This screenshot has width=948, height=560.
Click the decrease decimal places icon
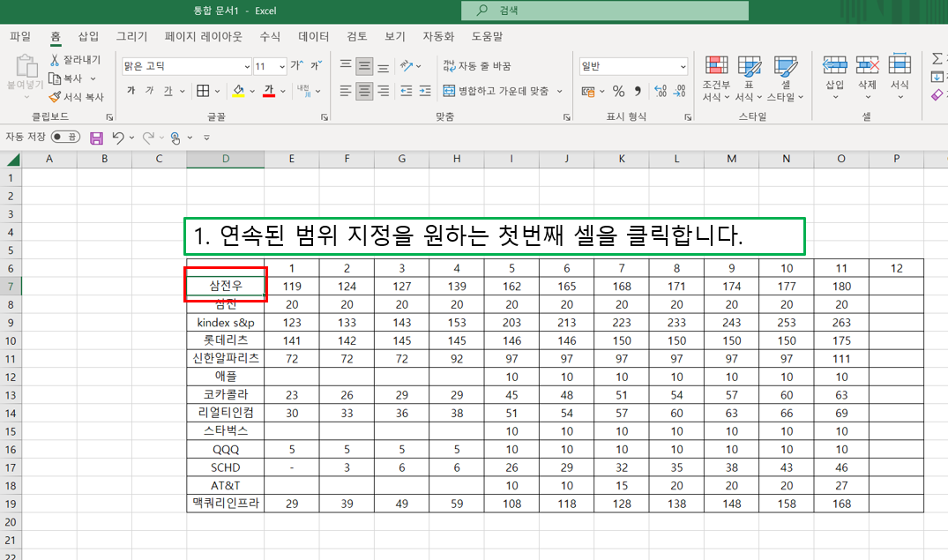(x=680, y=92)
